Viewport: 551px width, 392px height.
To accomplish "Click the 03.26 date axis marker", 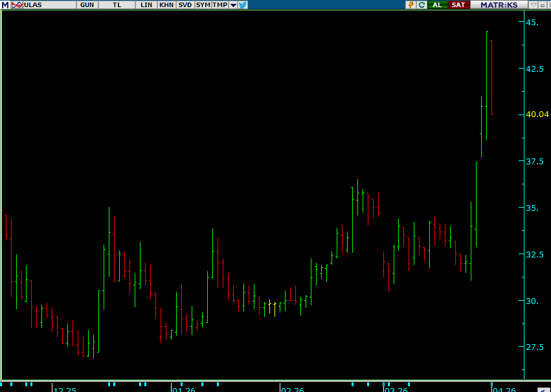I will coord(396,389).
